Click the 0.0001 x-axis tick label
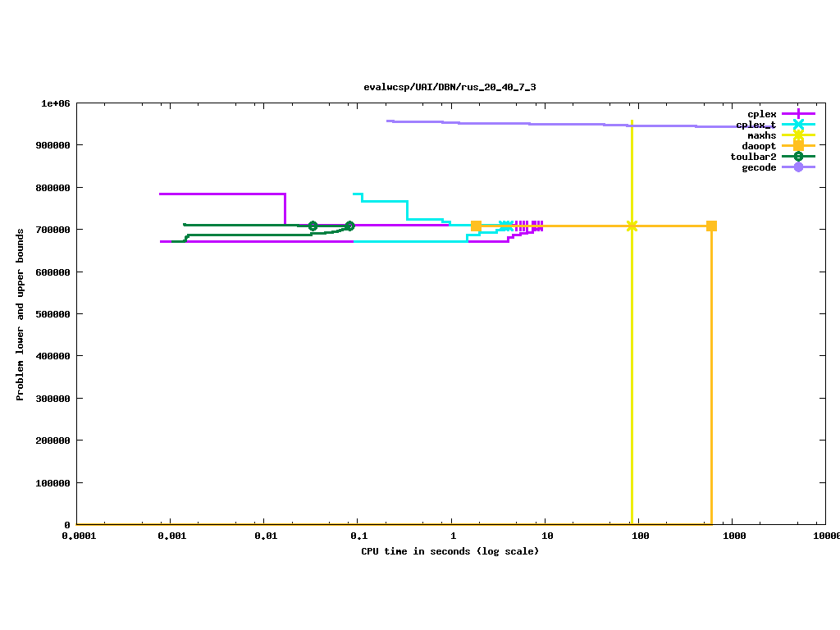 pyautogui.click(x=76, y=536)
